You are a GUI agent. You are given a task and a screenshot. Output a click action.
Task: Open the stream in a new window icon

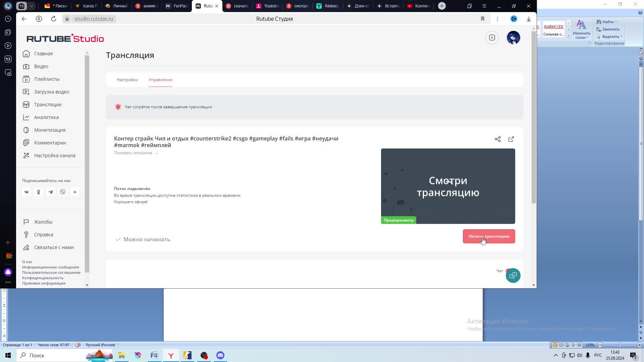pyautogui.click(x=511, y=139)
